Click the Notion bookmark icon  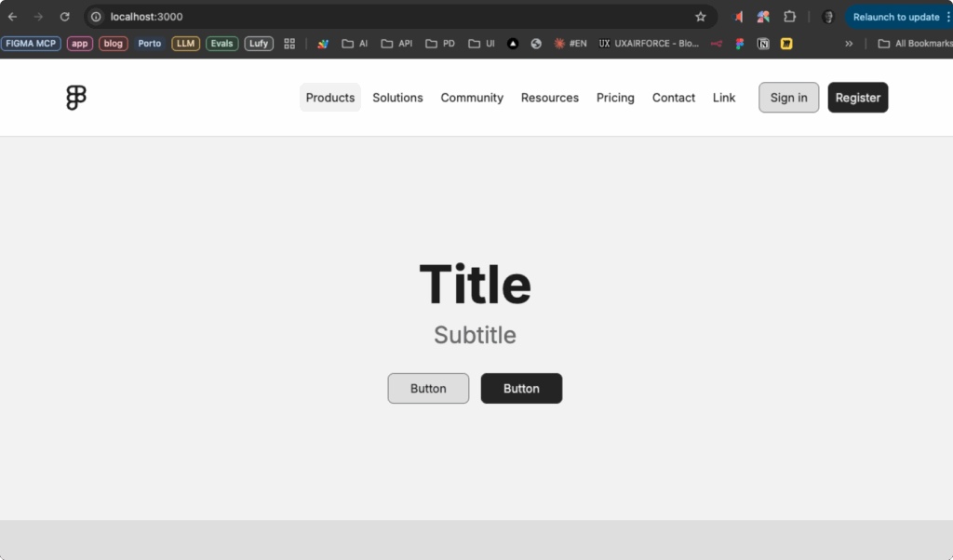tap(763, 44)
